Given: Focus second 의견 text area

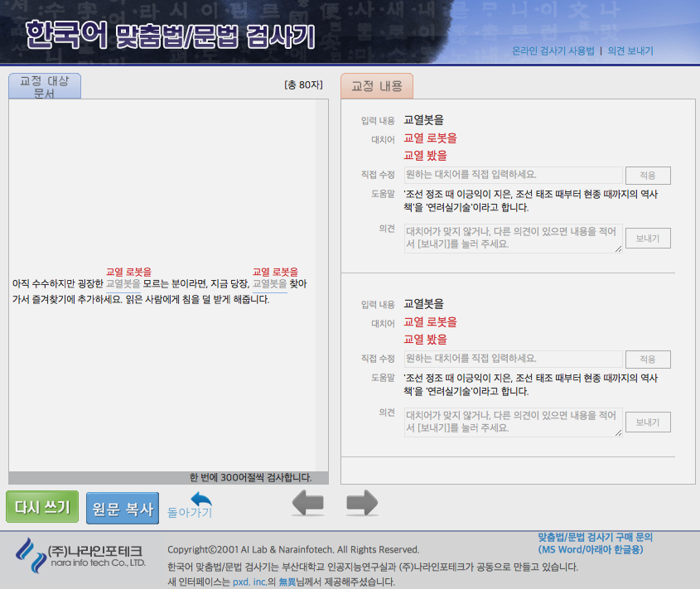Looking at the screenshot, I should coord(514,422).
